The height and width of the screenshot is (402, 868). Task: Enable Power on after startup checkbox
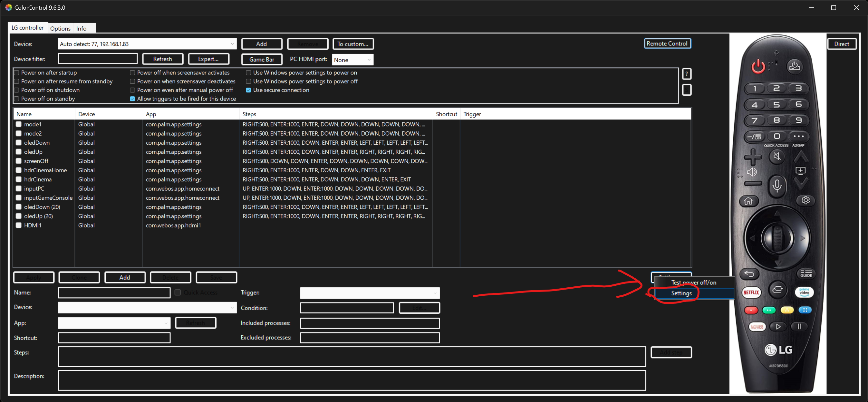(x=16, y=73)
